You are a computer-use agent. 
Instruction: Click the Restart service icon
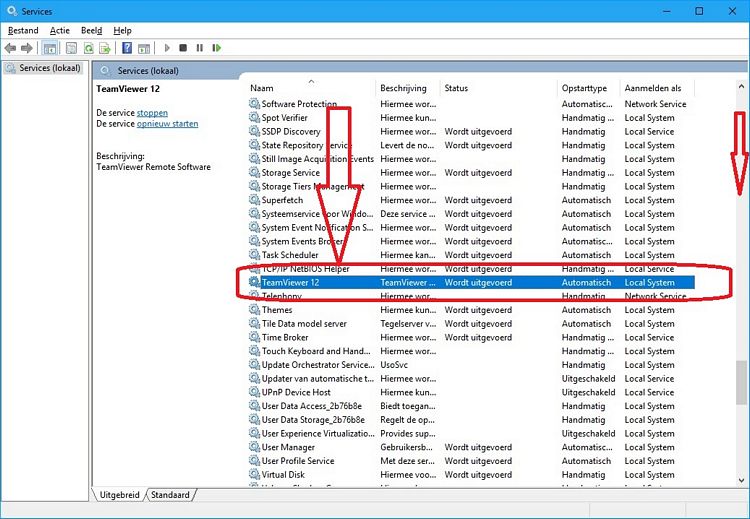[217, 48]
